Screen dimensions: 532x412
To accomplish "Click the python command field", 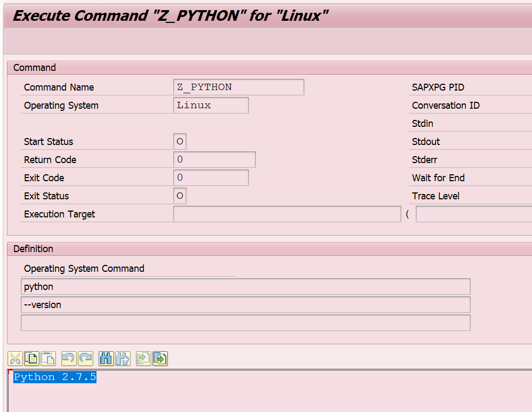I will click(x=245, y=287).
